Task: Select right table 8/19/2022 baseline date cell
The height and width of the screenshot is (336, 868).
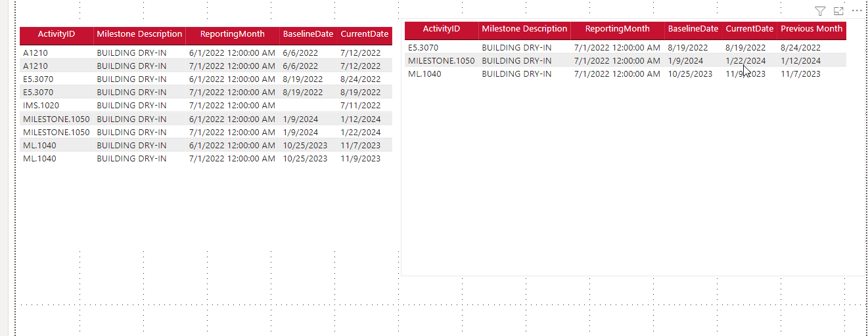Action: tap(688, 47)
